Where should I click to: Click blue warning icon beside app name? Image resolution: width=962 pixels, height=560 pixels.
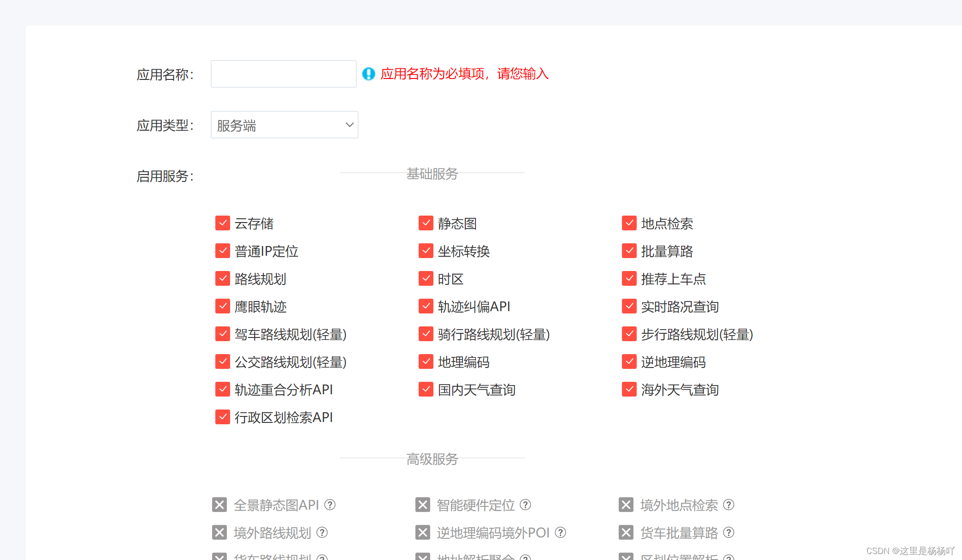[x=368, y=74]
